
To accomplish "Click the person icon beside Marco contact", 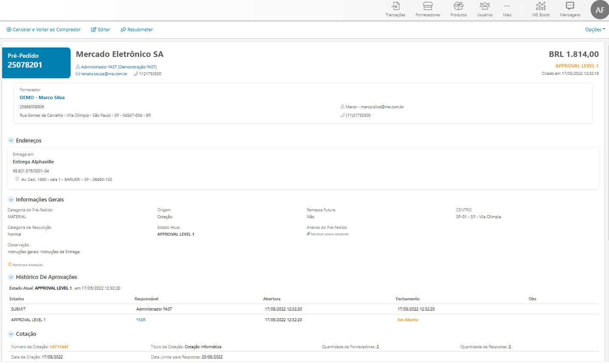I will 342,107.
